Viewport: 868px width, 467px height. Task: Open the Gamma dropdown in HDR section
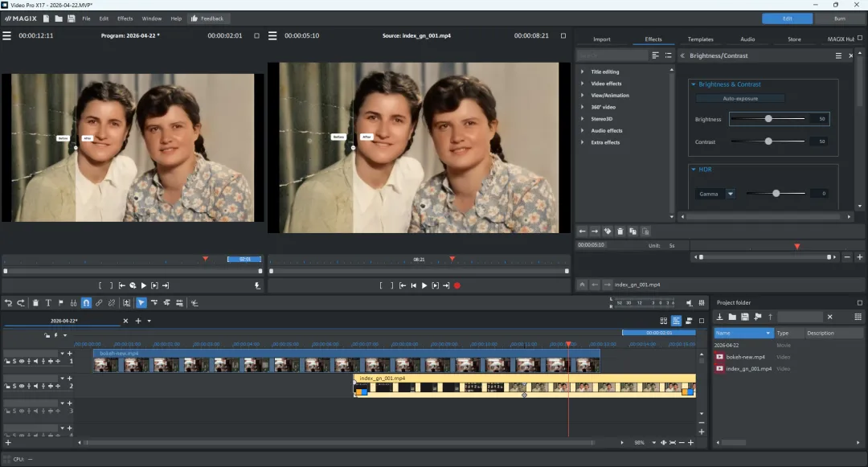[x=730, y=194]
